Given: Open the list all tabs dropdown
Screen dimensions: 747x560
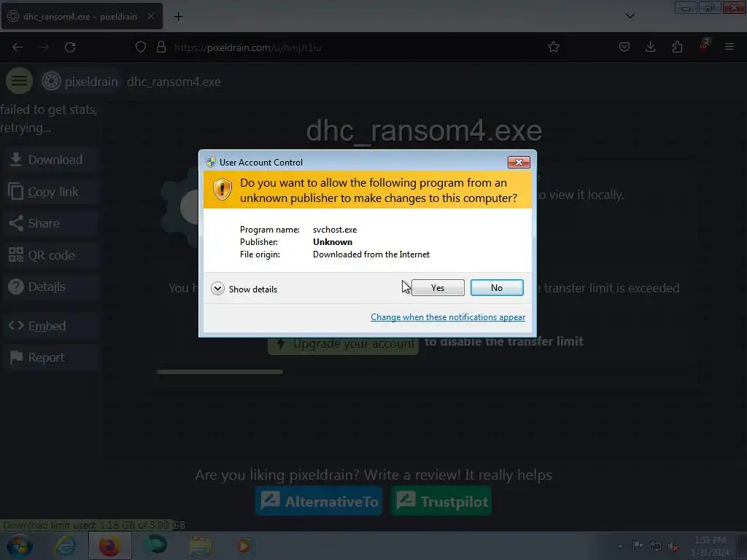Looking at the screenshot, I should click(x=630, y=16).
